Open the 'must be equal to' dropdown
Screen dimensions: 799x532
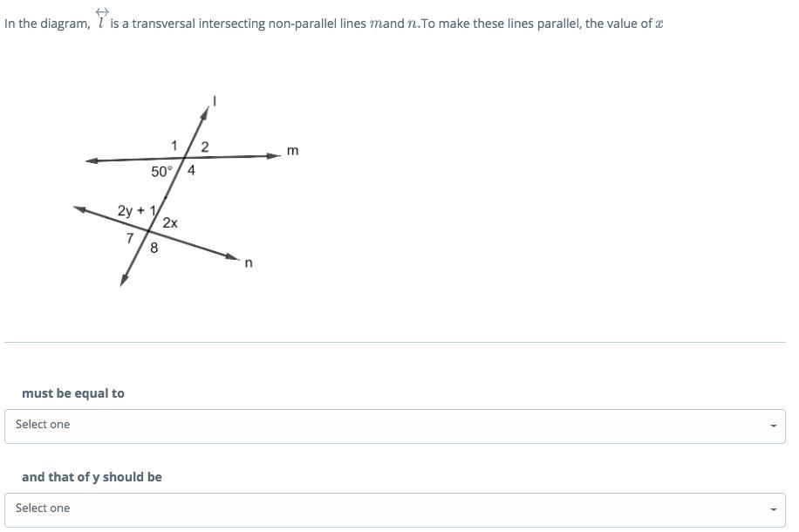pyautogui.click(x=395, y=426)
